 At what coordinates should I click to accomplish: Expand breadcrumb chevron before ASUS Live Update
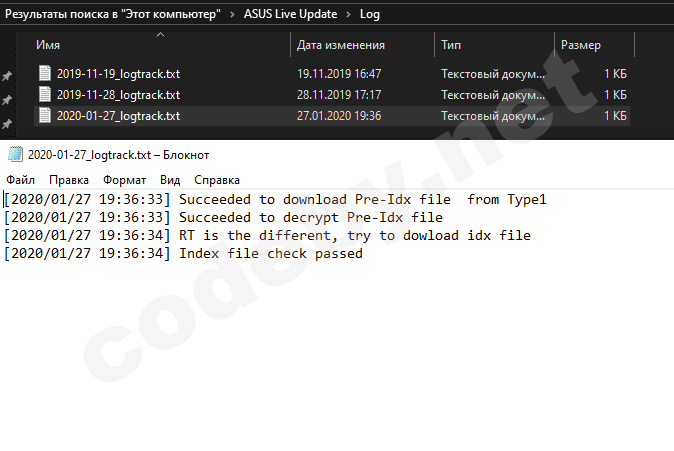(234, 14)
